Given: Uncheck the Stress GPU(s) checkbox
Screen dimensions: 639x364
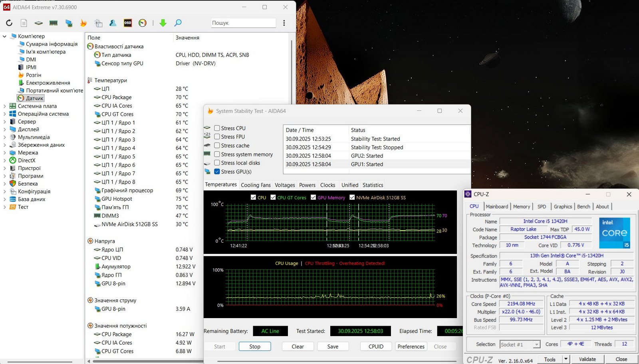Looking at the screenshot, I should click(x=217, y=172).
